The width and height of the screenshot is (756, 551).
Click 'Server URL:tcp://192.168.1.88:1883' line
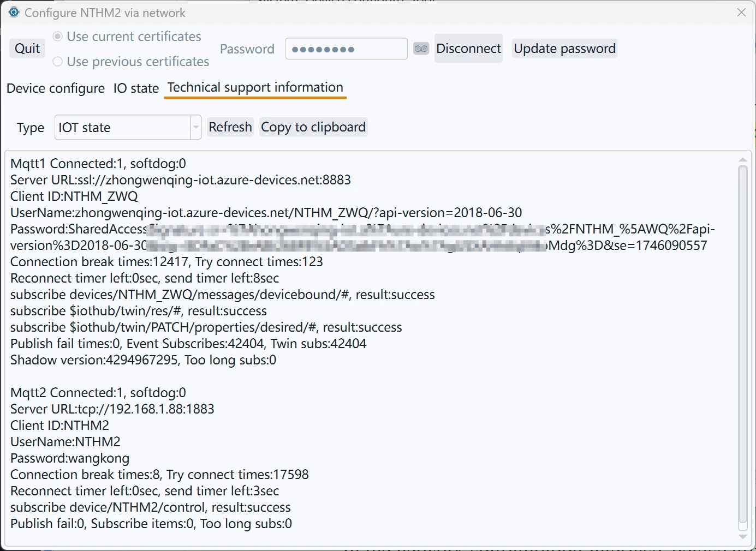click(112, 409)
